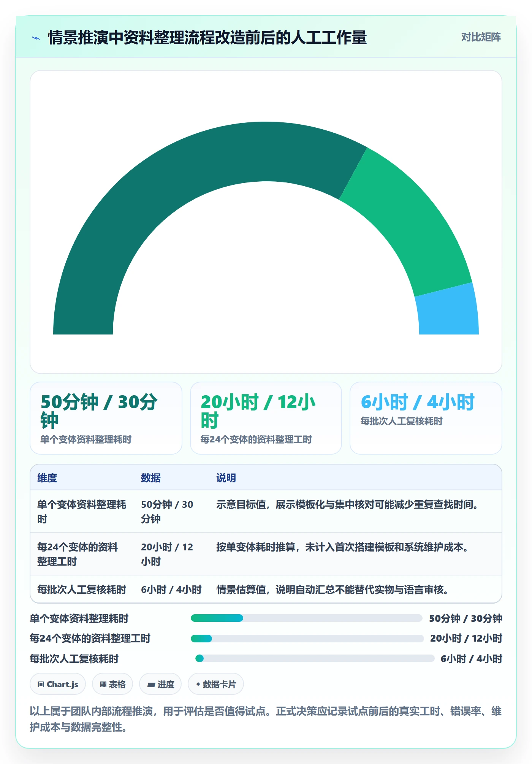532x764 pixels.
Task: Click progress bar for 单个变体资料整理耗时
Action: 306,618
